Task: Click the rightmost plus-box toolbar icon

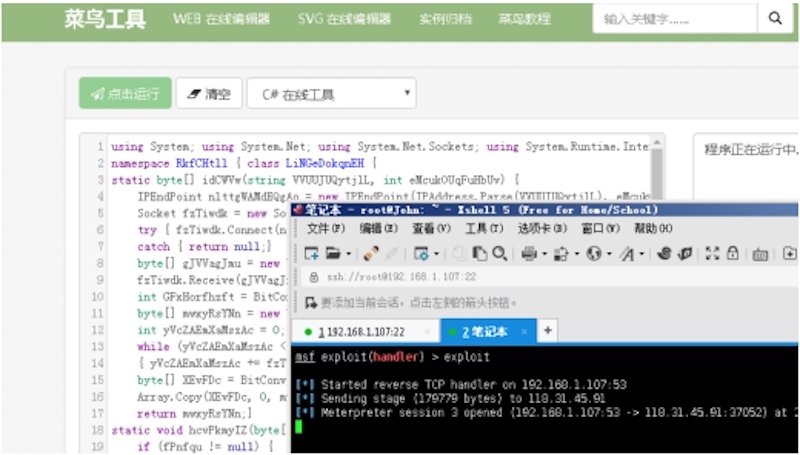Action: [x=790, y=253]
